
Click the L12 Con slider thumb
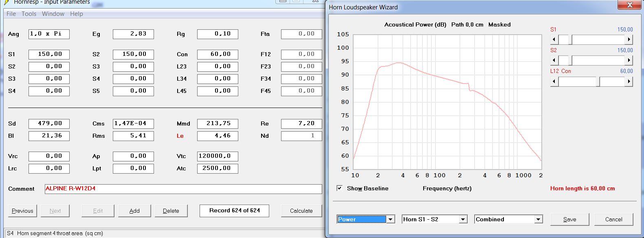[598, 81]
